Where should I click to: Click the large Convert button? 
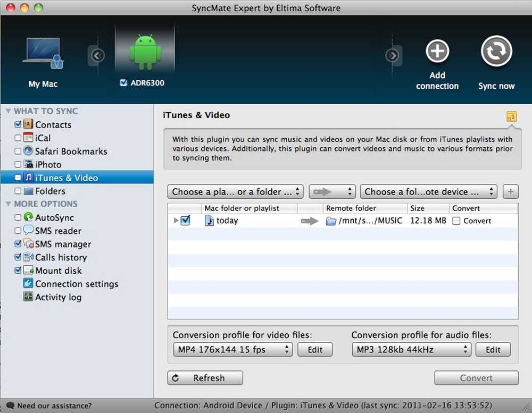click(x=476, y=378)
